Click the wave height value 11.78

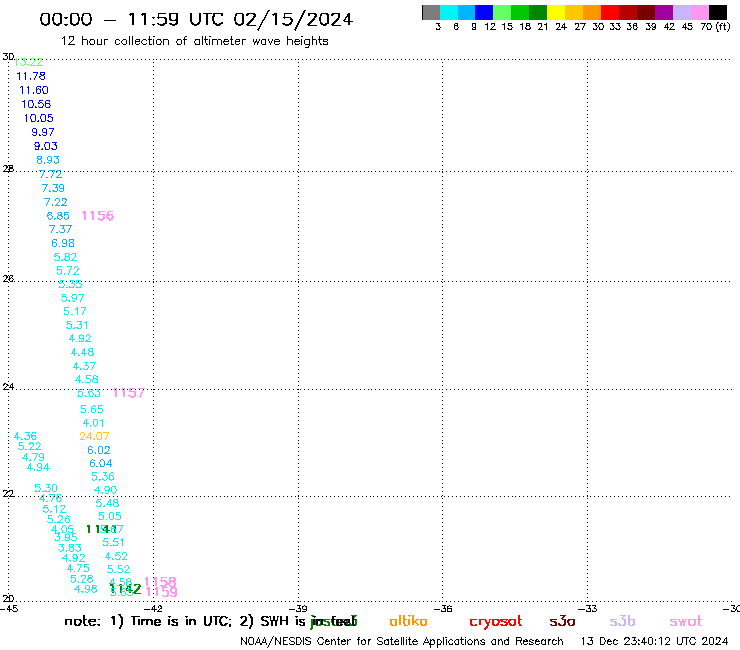pos(31,76)
